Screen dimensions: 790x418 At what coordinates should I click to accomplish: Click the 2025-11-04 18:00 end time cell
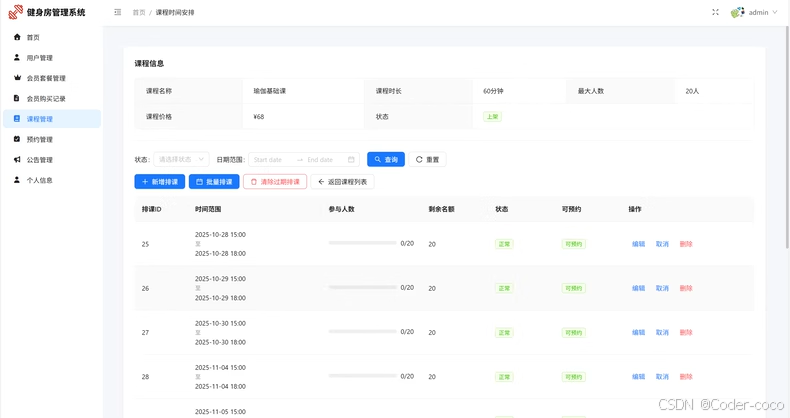click(x=220, y=386)
